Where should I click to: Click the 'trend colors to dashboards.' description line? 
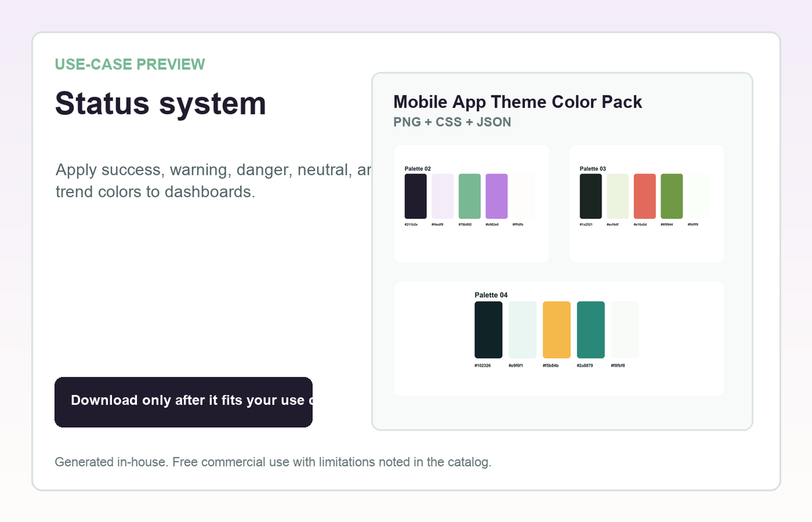(x=155, y=192)
